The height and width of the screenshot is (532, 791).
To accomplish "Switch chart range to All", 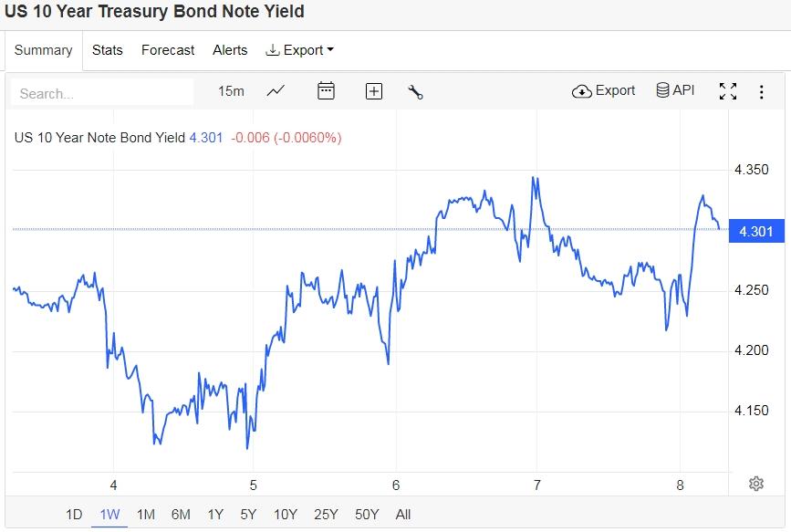I will (403, 515).
